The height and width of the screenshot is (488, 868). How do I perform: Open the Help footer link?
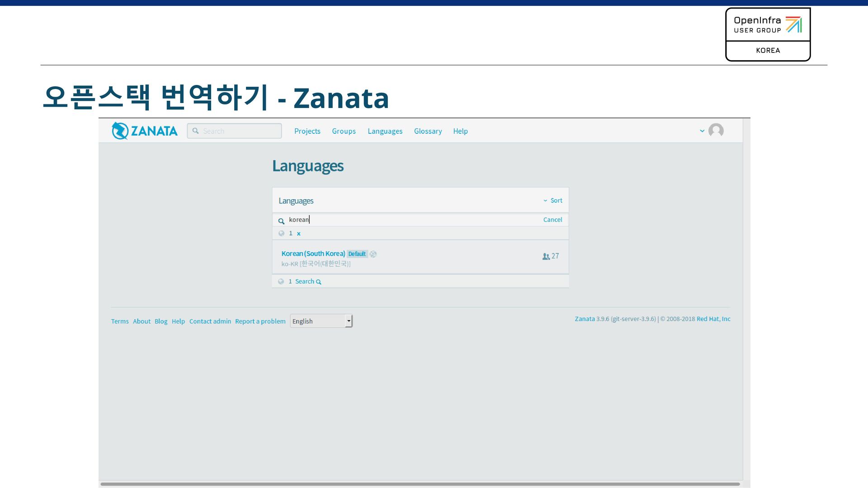[178, 321]
